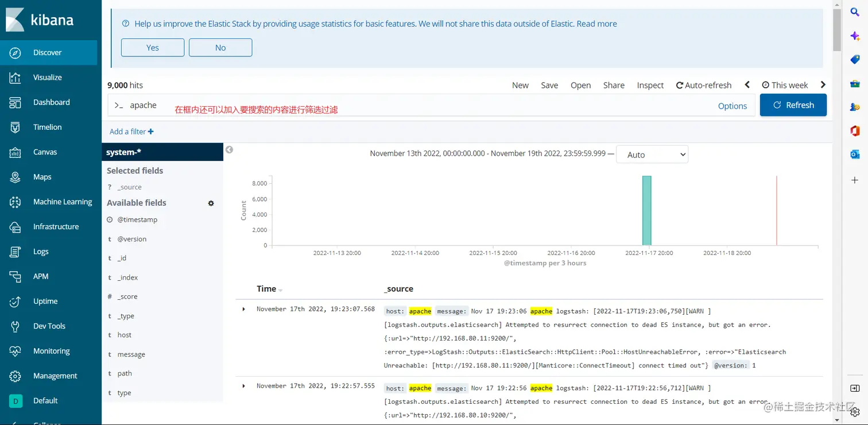Viewport: 868px width, 425px height.
Task: Go to next time range arrow
Action: coord(823,85)
